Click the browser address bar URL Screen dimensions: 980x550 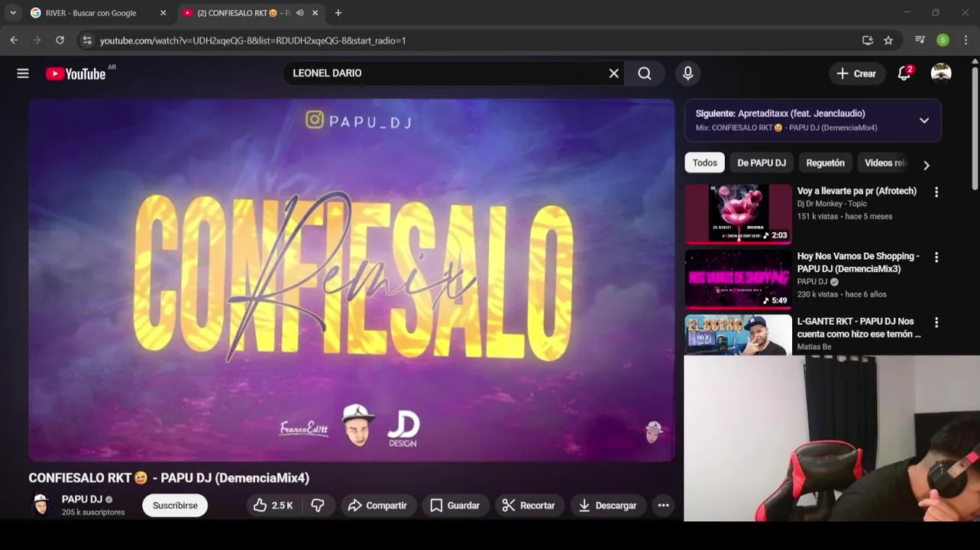[253, 40]
